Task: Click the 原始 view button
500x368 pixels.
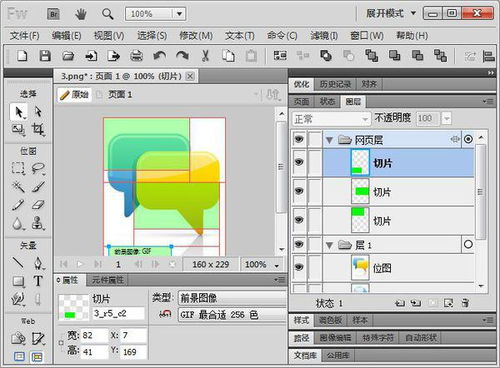Action: click(75, 95)
